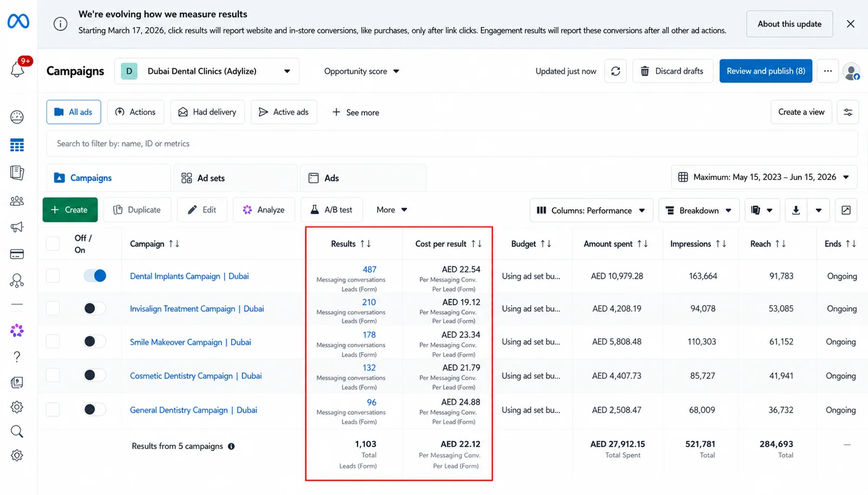The width and height of the screenshot is (868, 495).
Task: Open the profile avatar menu
Action: [x=852, y=71]
